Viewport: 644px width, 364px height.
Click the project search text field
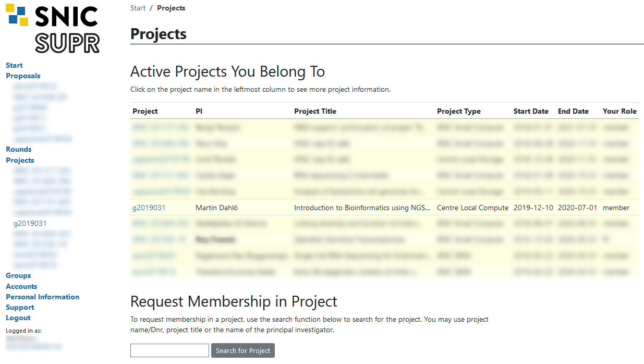tap(169, 350)
